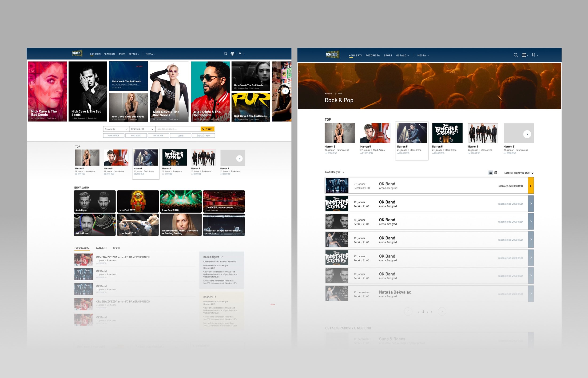Open the music digest link
This screenshot has height=378, width=588.
tap(213, 257)
